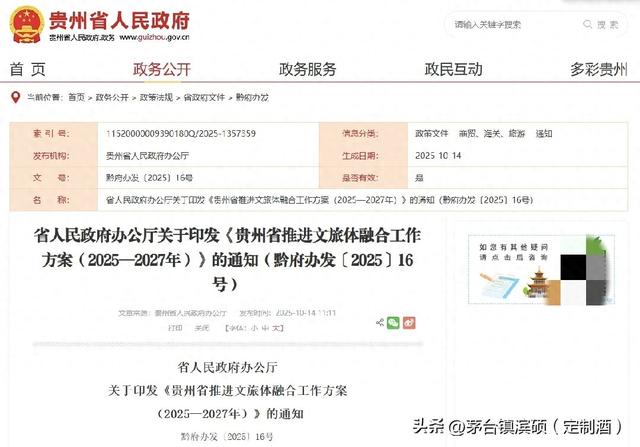
Task: Click the body heading 省人民政府办公厅
Action: pyautogui.click(x=227, y=367)
